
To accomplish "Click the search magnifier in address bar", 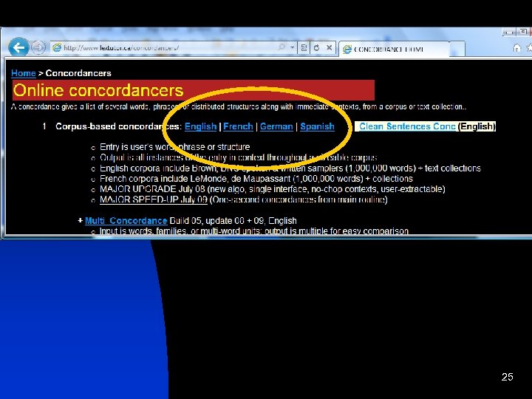I will pyautogui.click(x=282, y=47).
